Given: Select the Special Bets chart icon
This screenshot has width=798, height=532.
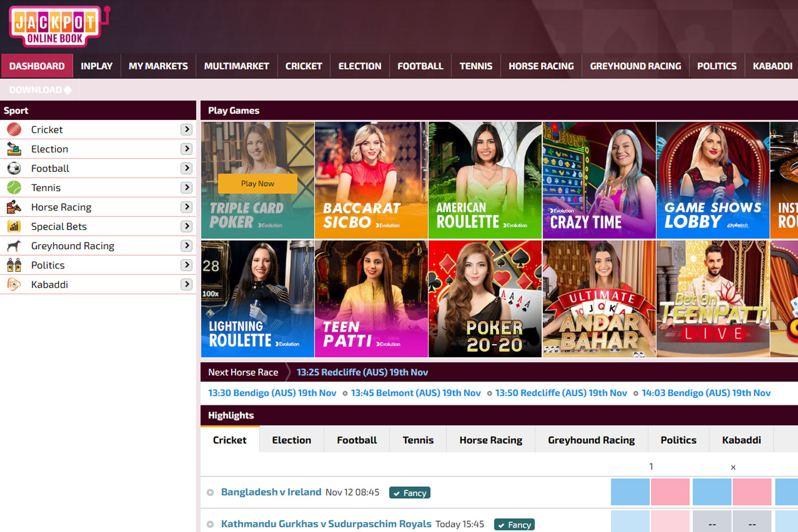Looking at the screenshot, I should (14, 226).
